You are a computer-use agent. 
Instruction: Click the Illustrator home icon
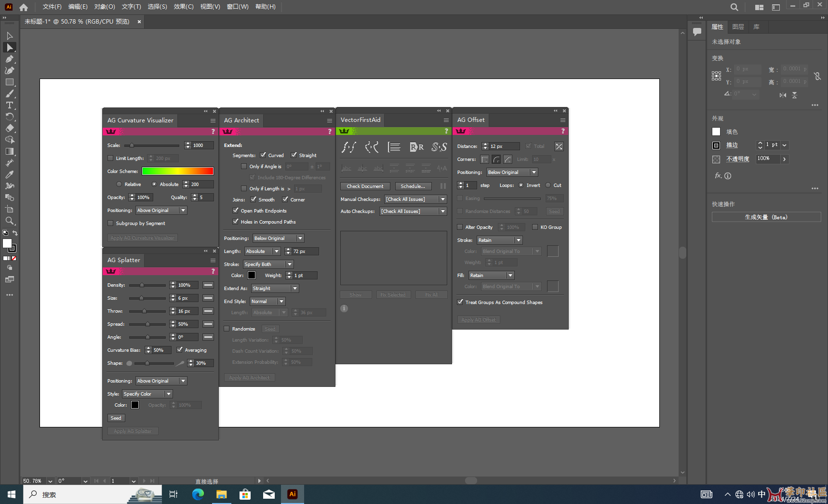pyautogui.click(x=24, y=7)
